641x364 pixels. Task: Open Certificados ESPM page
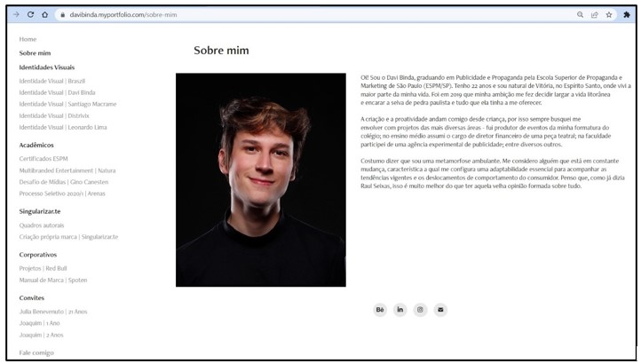43,158
